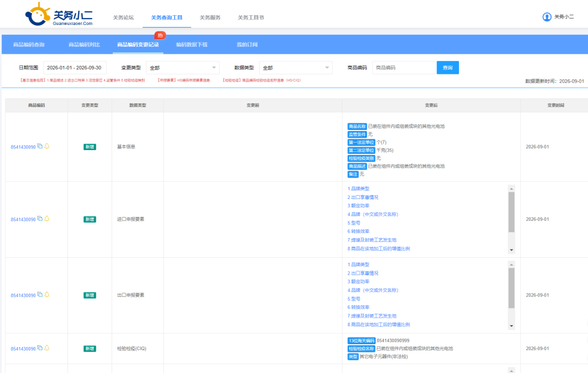Focus the 商品编码 search input
588x373 pixels.
404,68
